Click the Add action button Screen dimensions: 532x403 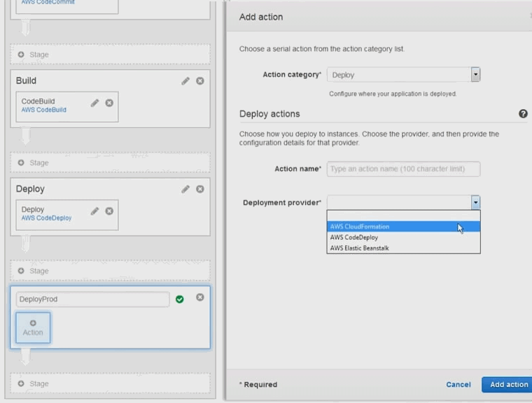click(x=507, y=384)
